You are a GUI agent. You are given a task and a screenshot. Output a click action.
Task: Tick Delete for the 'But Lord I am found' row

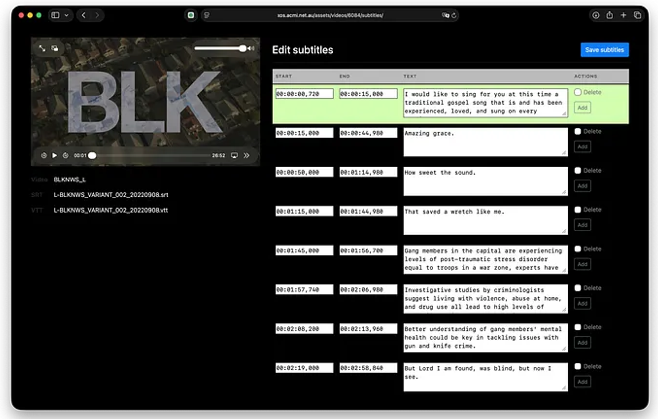pos(578,366)
